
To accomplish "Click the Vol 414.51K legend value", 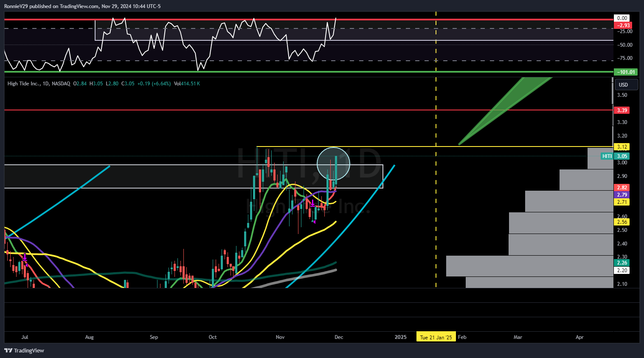I will [187, 84].
